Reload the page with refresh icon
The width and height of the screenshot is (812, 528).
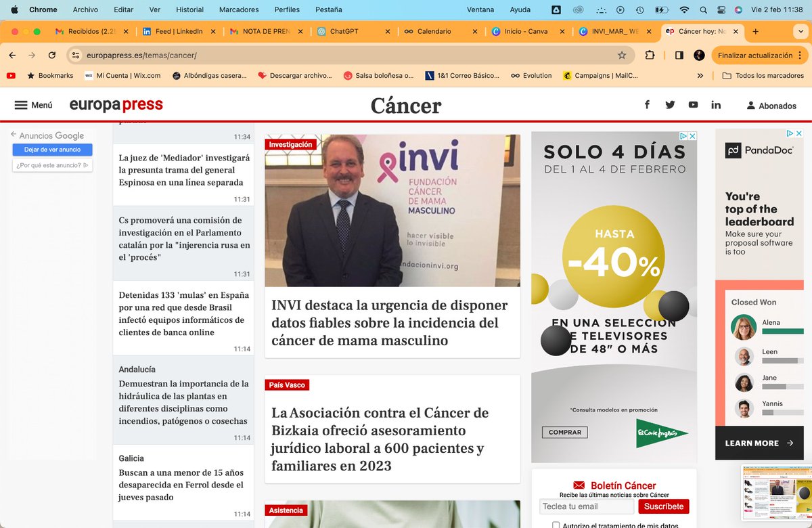click(x=52, y=56)
